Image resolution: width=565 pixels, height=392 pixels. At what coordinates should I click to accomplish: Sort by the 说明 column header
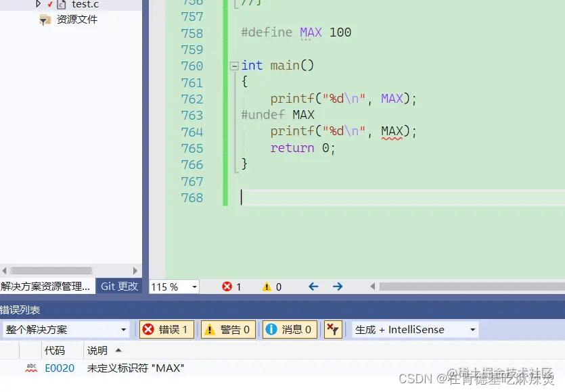click(99, 350)
